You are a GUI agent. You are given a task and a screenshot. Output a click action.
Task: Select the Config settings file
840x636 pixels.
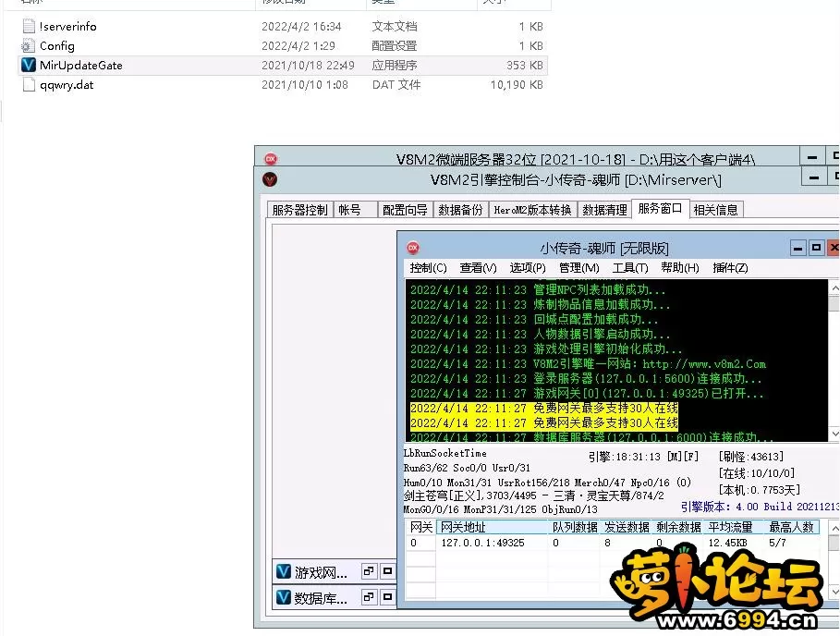coord(283,45)
